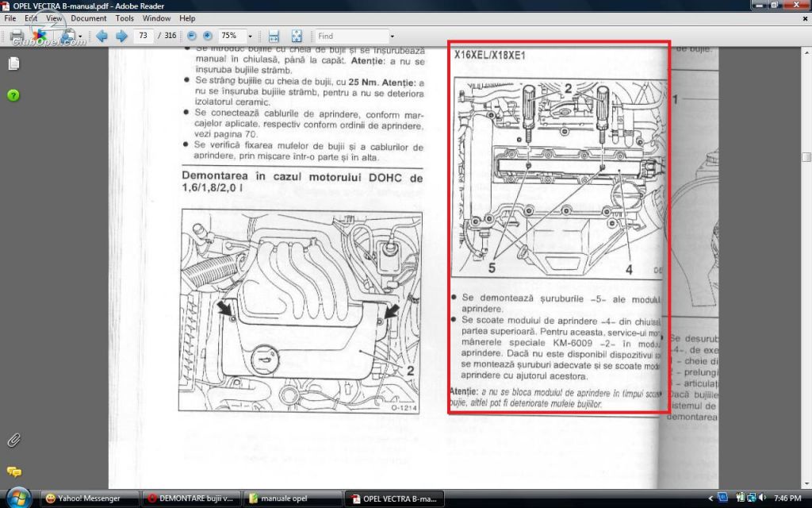Click the zoom level field showing 75%
This screenshot has width=812, height=508.
click(x=231, y=36)
